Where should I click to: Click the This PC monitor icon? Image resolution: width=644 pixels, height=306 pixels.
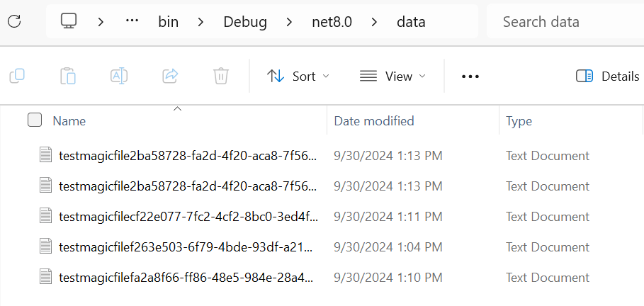click(x=69, y=21)
